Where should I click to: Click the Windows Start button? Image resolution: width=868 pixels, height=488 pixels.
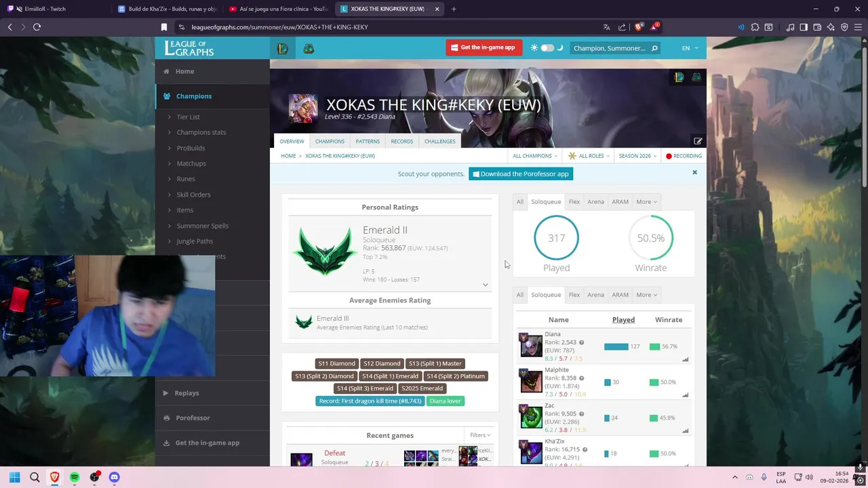click(15, 477)
